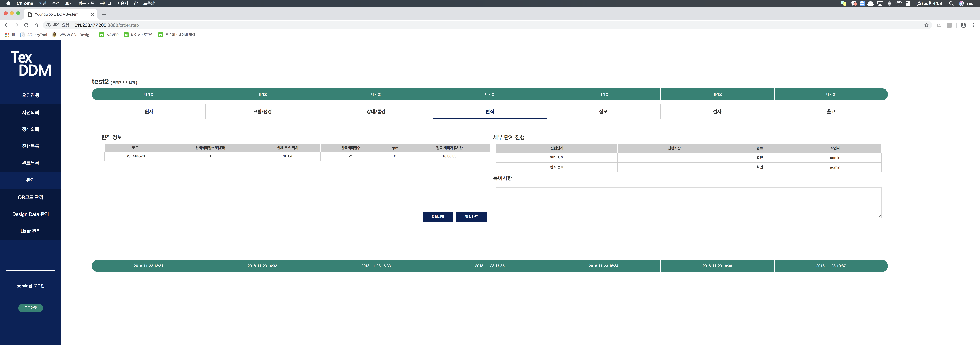The height and width of the screenshot is (345, 980).
Task: Switch to the 원사 tab
Action: click(149, 112)
